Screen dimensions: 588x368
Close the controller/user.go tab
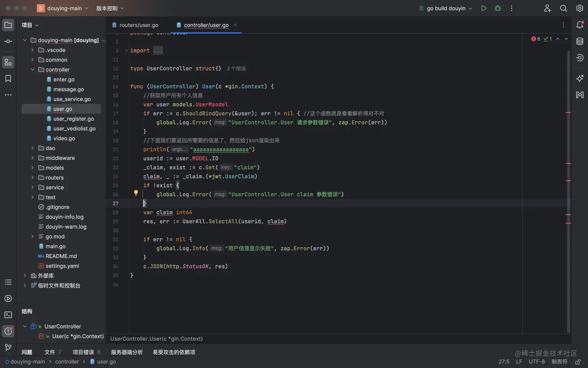[x=235, y=25]
